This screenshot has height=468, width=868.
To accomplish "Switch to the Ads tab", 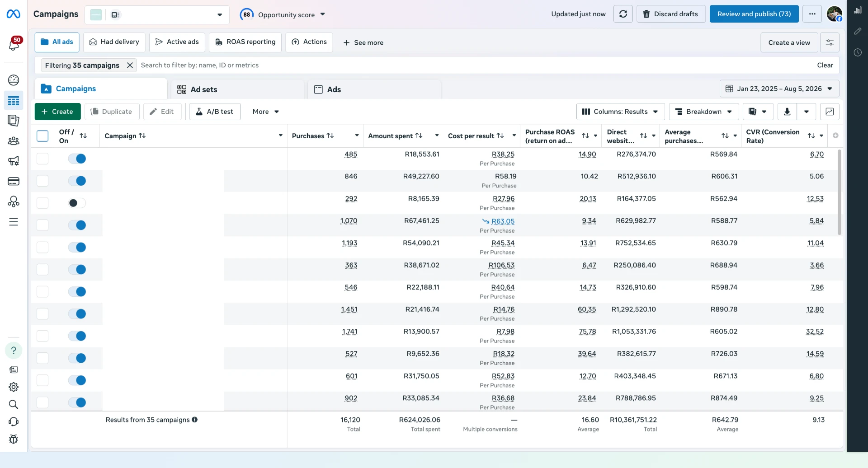I will tap(374, 89).
